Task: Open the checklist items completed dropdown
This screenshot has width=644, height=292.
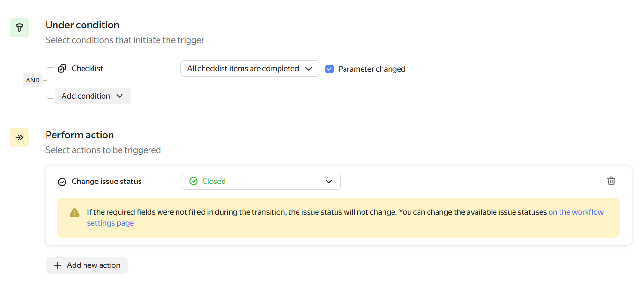Action: pos(250,69)
